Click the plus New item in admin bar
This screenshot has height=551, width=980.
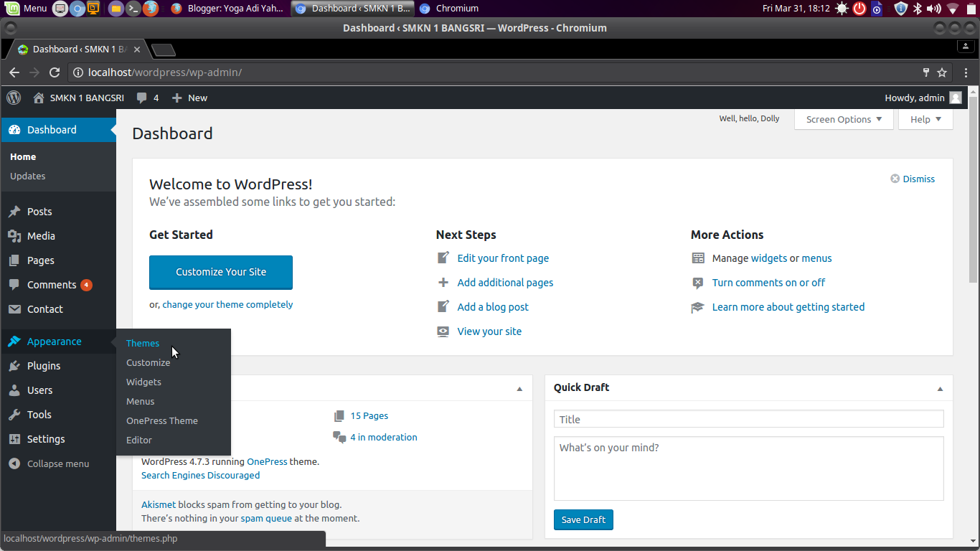coord(189,98)
